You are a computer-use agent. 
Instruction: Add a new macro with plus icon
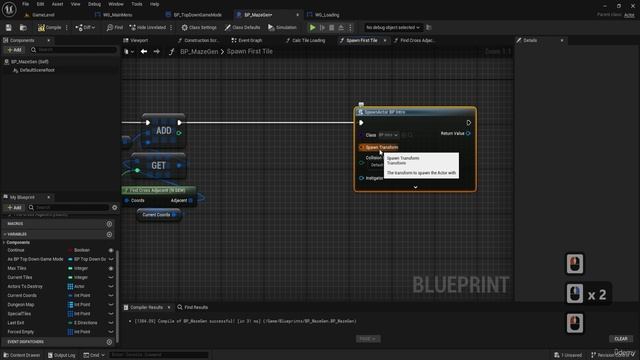[x=109, y=224]
